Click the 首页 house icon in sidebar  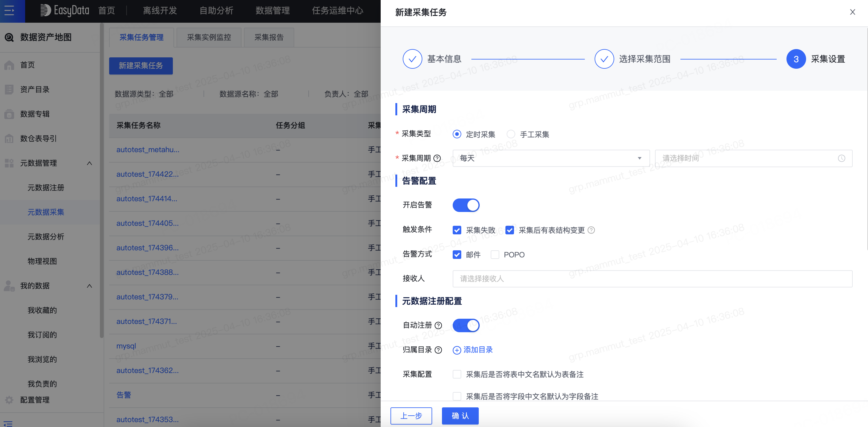coord(9,65)
